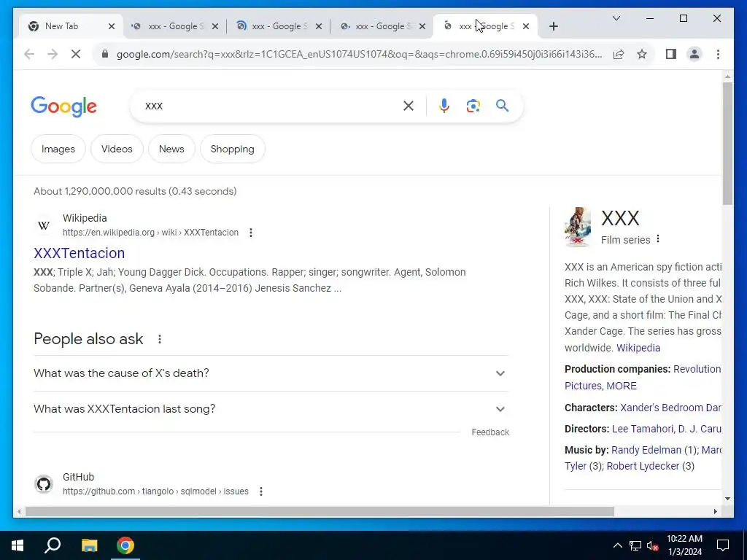Open network status tray icon
Screen dimensions: 747x560
pyautogui.click(x=635, y=545)
